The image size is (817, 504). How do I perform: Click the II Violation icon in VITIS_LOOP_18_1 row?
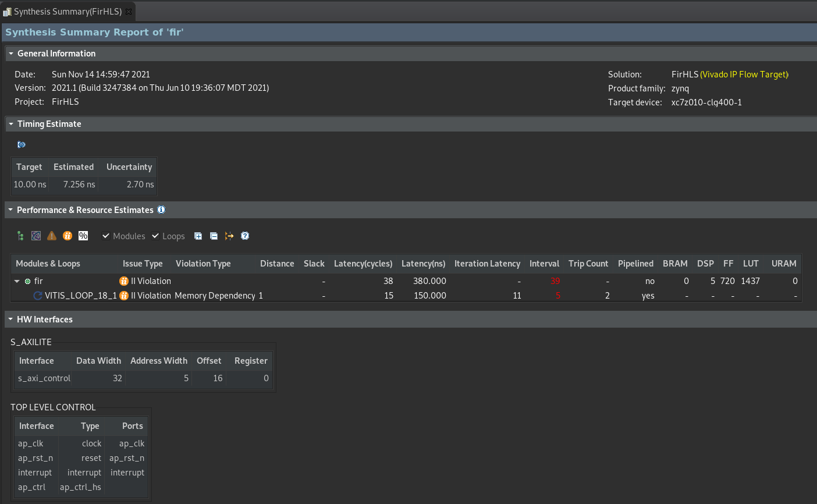point(123,296)
